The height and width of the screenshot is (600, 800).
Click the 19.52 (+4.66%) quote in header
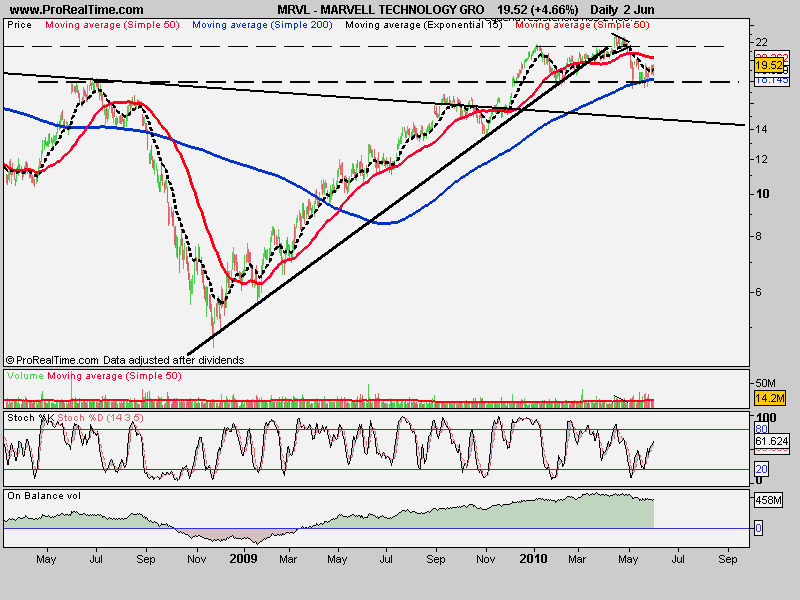click(538, 9)
